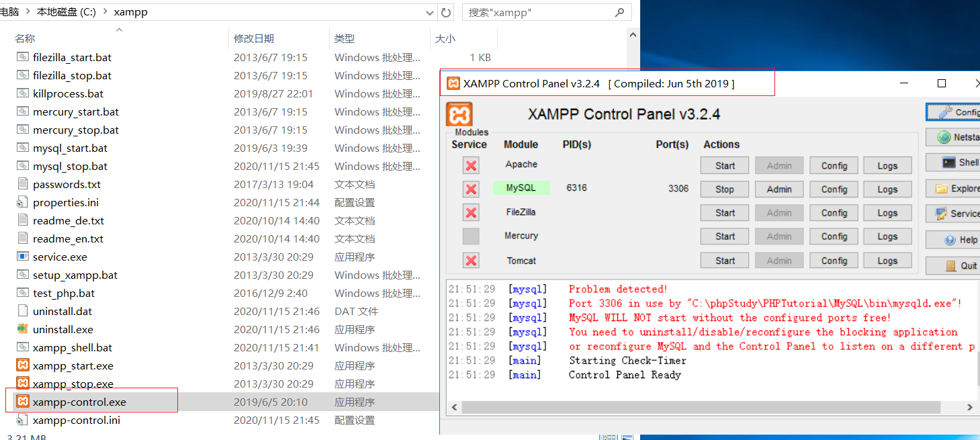Click the filezilla_start.bat file icon
Screen dimensions: 980x440
(x=23, y=58)
